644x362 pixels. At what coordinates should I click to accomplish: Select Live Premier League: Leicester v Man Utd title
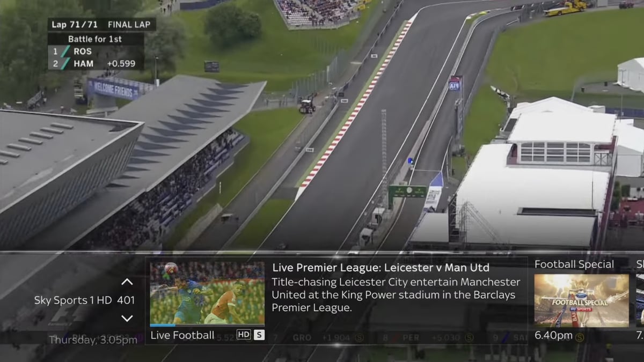tap(380, 268)
